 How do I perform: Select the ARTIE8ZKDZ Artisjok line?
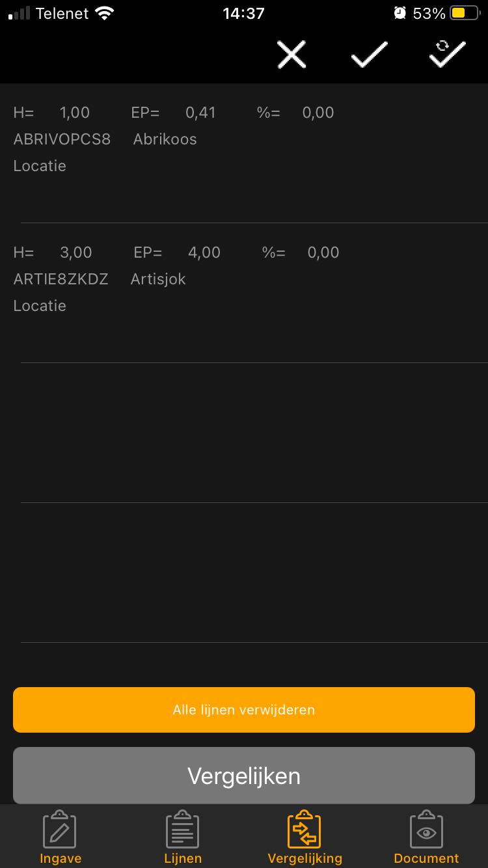pos(100,279)
